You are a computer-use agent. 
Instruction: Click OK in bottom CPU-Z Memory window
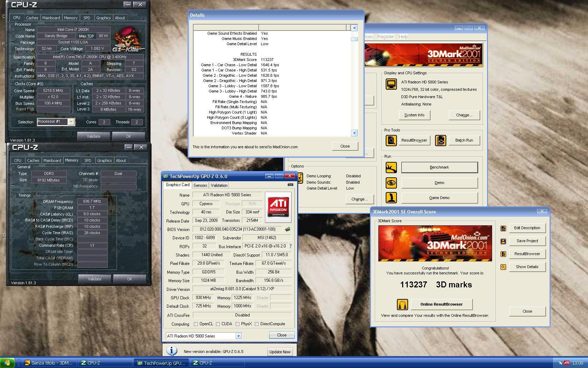click(x=129, y=279)
